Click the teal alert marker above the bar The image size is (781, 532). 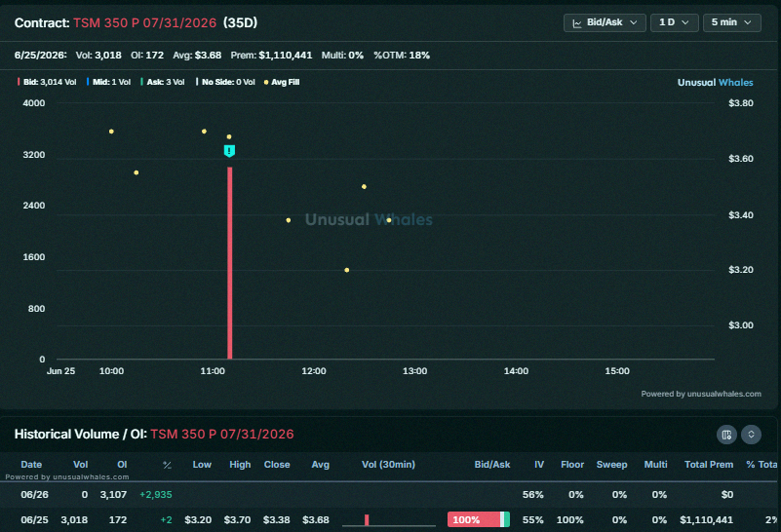coord(229,151)
